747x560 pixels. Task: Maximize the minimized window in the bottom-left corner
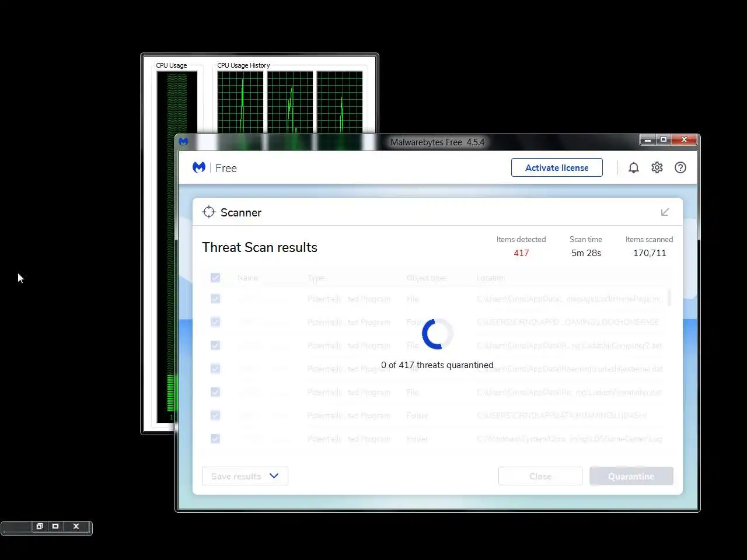click(55, 526)
